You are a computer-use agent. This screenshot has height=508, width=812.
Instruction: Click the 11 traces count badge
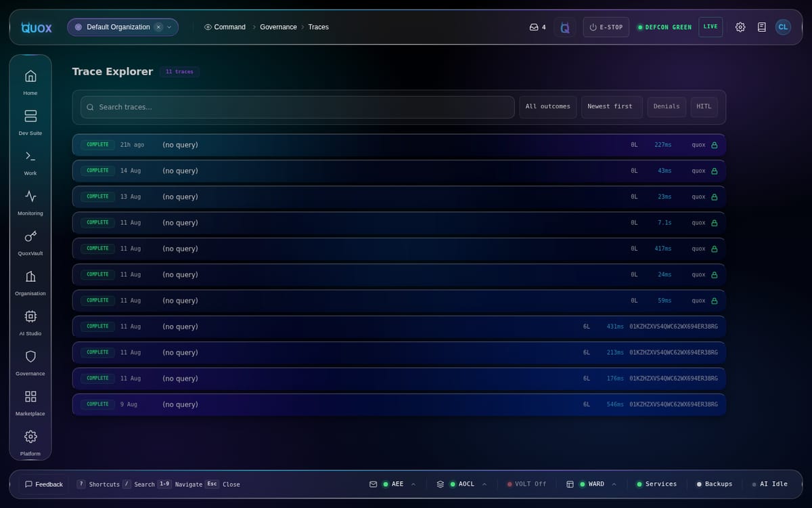click(x=179, y=72)
